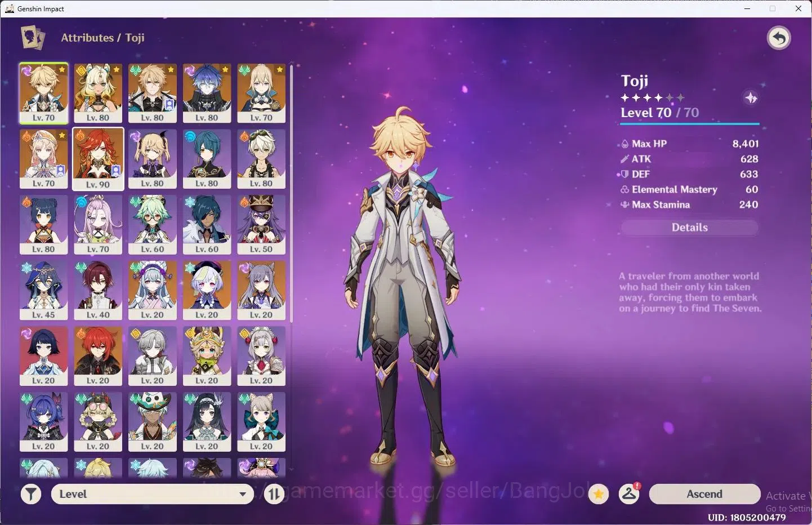Select the Lv. 20 blue-haired anemo character in bottom row

[x=43, y=422]
